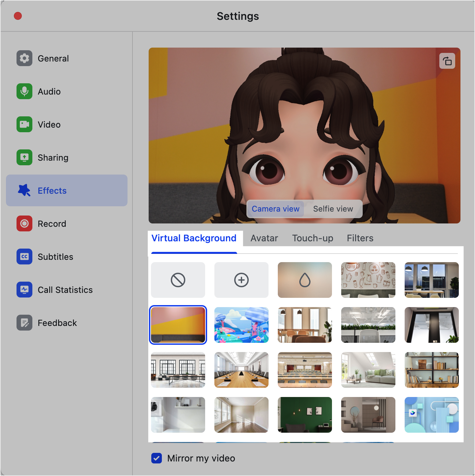
Task: Open Call Statistics icon
Action: coord(24,290)
